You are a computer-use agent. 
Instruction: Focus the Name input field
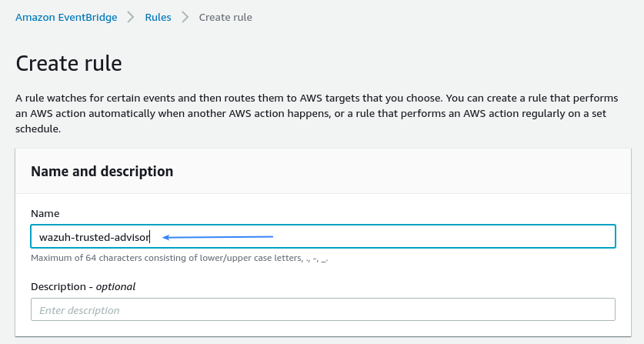[x=385, y=236]
